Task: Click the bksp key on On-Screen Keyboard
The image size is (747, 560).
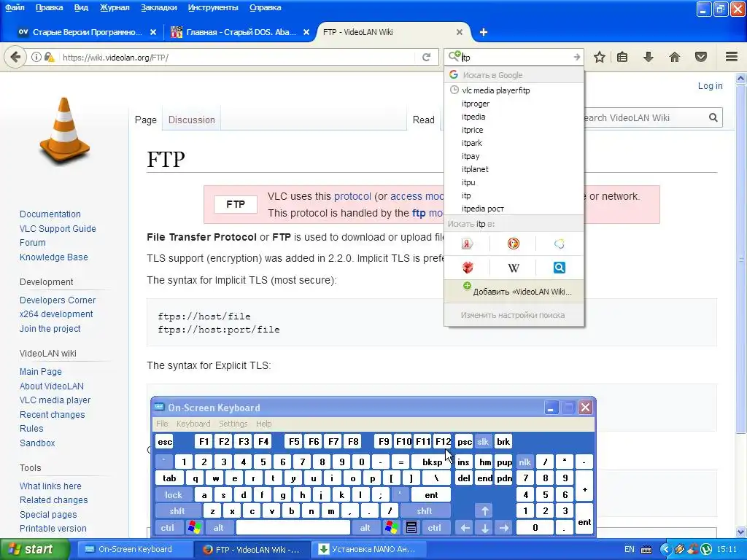Action: pos(432,462)
